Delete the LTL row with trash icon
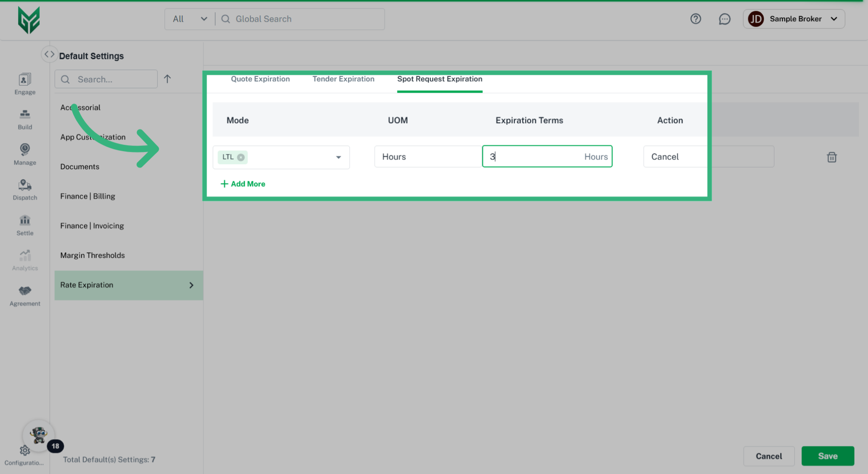Image resolution: width=868 pixels, height=474 pixels. (x=832, y=157)
